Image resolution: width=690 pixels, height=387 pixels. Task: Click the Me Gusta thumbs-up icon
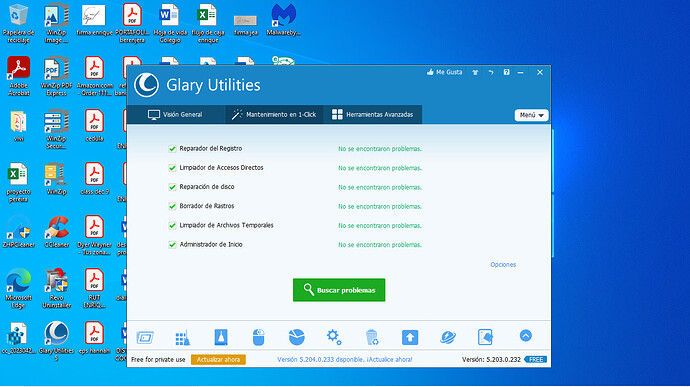[x=430, y=72]
